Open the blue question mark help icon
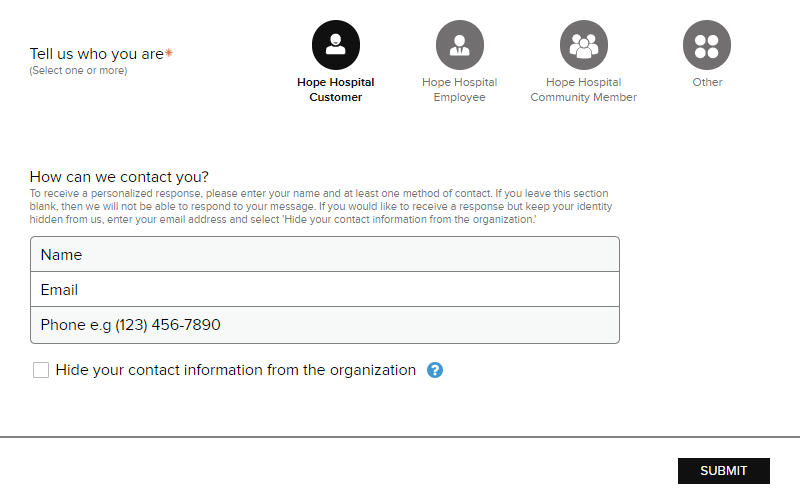The image size is (800, 504). point(435,370)
